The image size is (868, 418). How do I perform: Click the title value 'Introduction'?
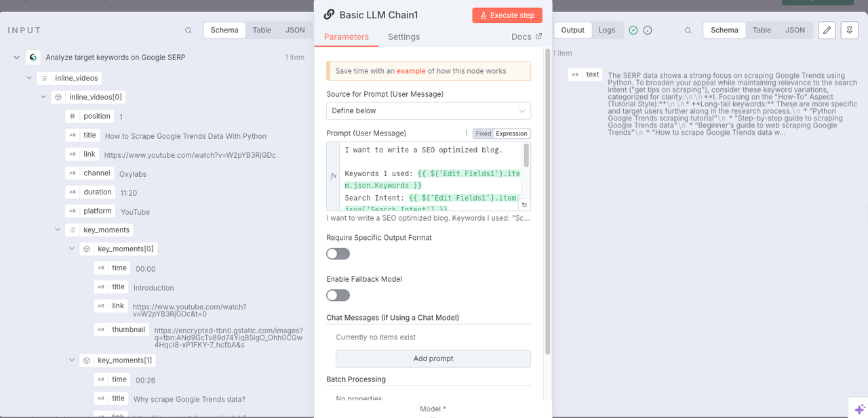154,288
